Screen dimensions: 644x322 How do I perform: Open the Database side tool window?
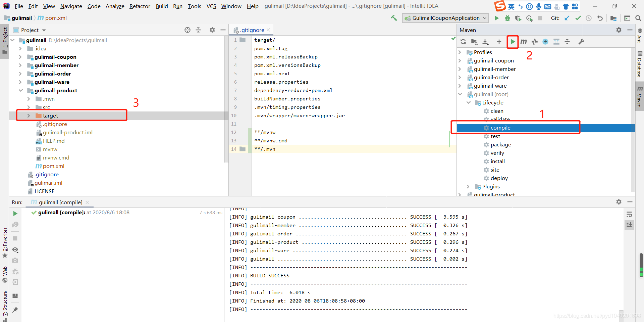(x=640, y=64)
